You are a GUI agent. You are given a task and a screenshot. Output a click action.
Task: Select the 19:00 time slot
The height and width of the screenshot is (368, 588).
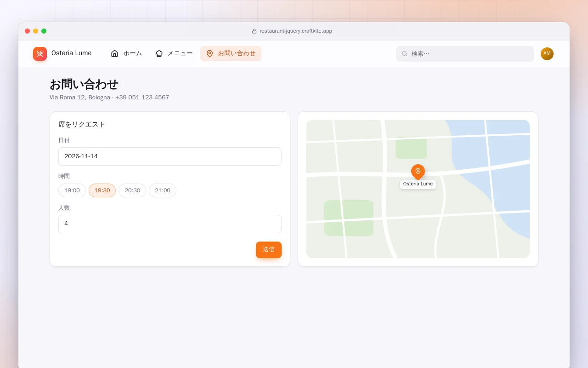click(x=72, y=190)
